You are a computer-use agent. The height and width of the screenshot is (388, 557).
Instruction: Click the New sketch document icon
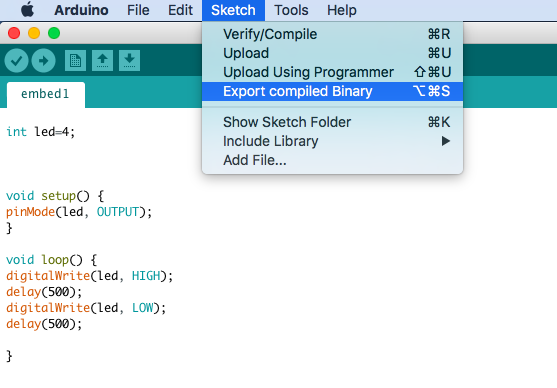pyautogui.click(x=75, y=60)
